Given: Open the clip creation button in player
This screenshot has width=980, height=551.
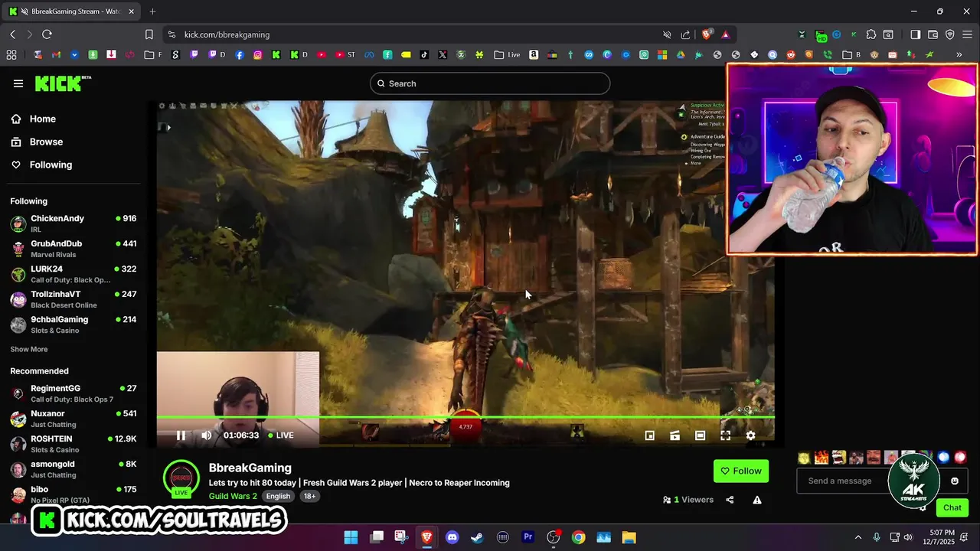Looking at the screenshot, I should click(x=675, y=435).
